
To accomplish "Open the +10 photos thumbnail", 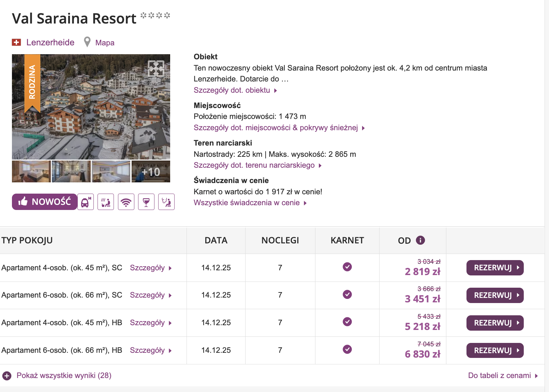I will tap(151, 172).
